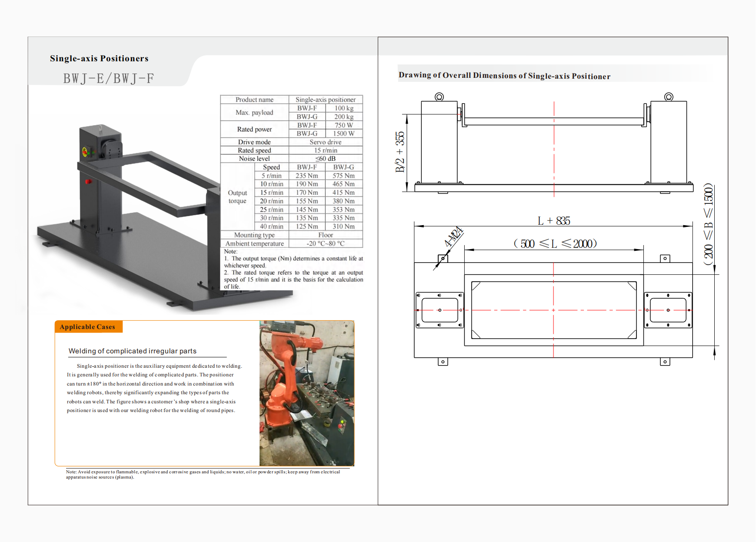Select the left mounting flange in the top view
Screen dimensions: 756x542
coord(440,310)
